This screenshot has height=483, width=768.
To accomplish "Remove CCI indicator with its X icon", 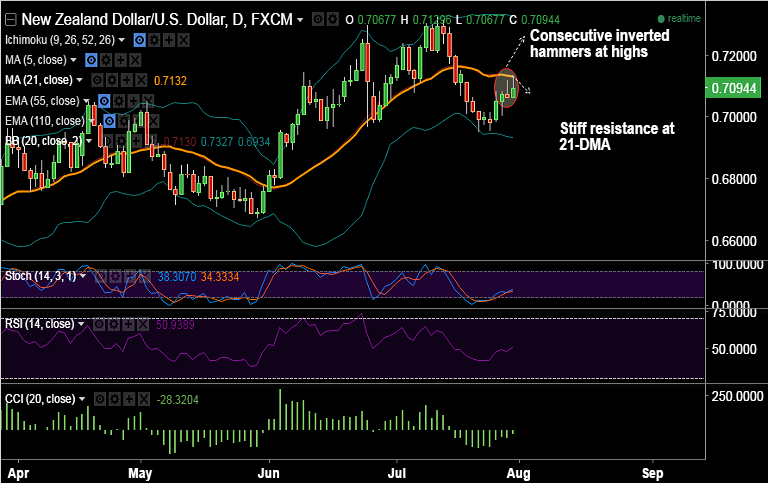I will pos(144,399).
